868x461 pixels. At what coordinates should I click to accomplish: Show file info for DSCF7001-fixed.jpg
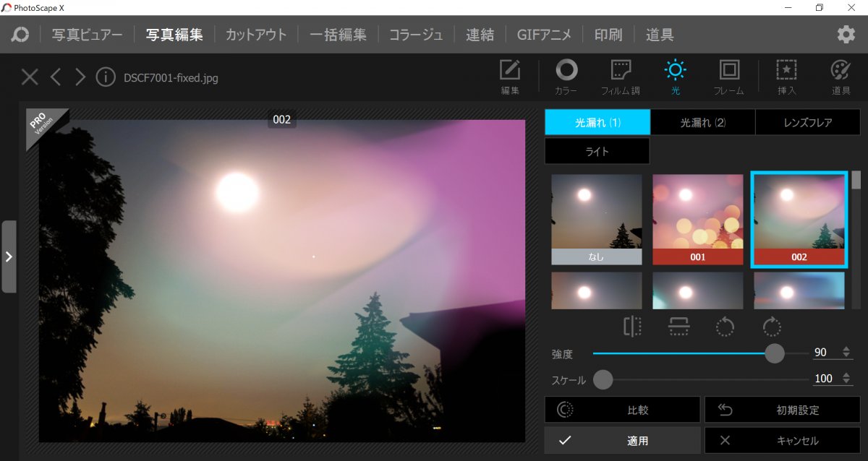pyautogui.click(x=106, y=77)
